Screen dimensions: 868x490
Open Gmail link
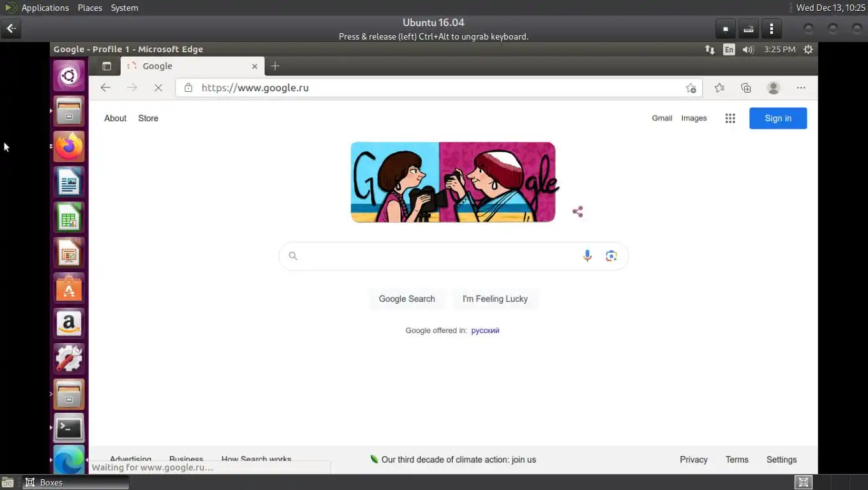point(662,118)
